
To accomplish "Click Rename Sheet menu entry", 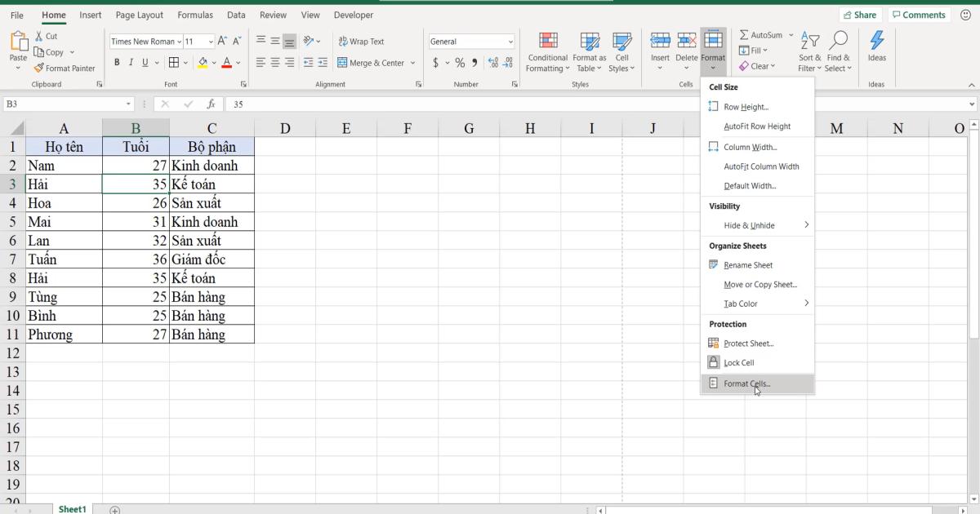I will point(747,264).
